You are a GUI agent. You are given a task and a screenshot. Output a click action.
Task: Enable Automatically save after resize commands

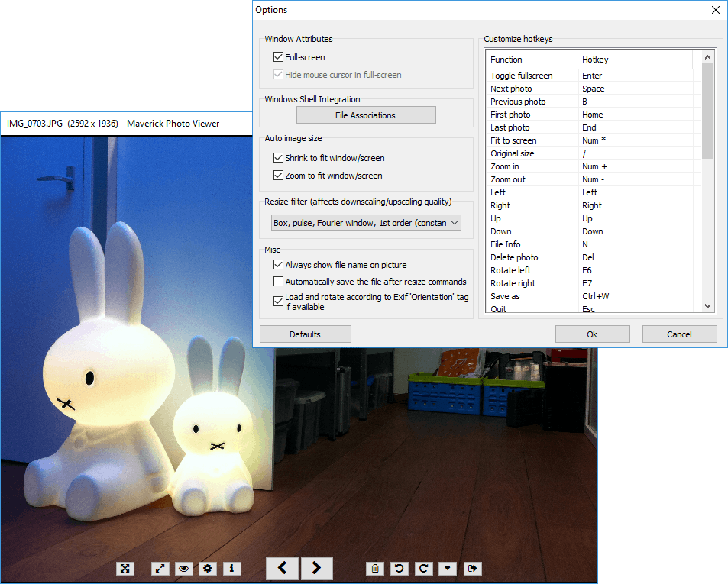click(x=278, y=282)
